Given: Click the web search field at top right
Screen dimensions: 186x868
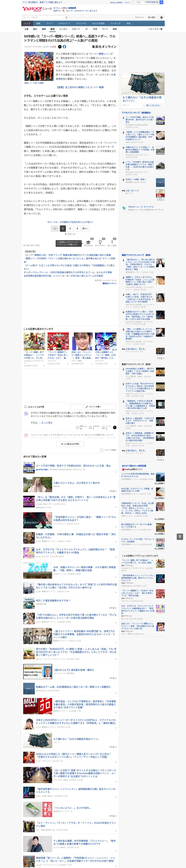Looking at the screenshot, I should [138, 2].
